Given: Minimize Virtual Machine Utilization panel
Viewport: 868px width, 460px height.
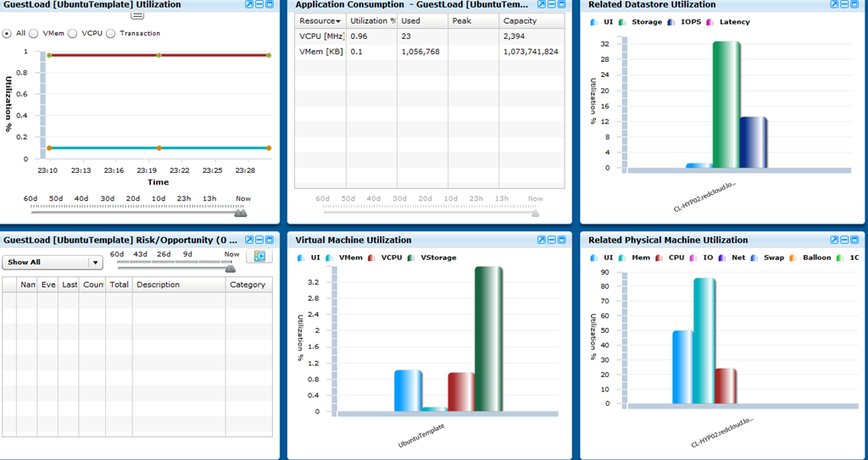Looking at the screenshot, I should pos(551,240).
